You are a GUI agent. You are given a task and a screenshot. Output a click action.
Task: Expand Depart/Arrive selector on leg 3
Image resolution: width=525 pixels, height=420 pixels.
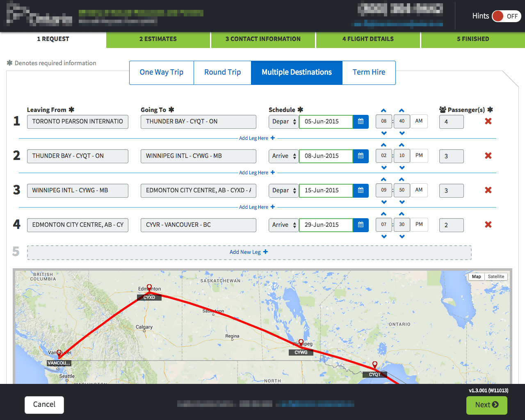(x=283, y=191)
